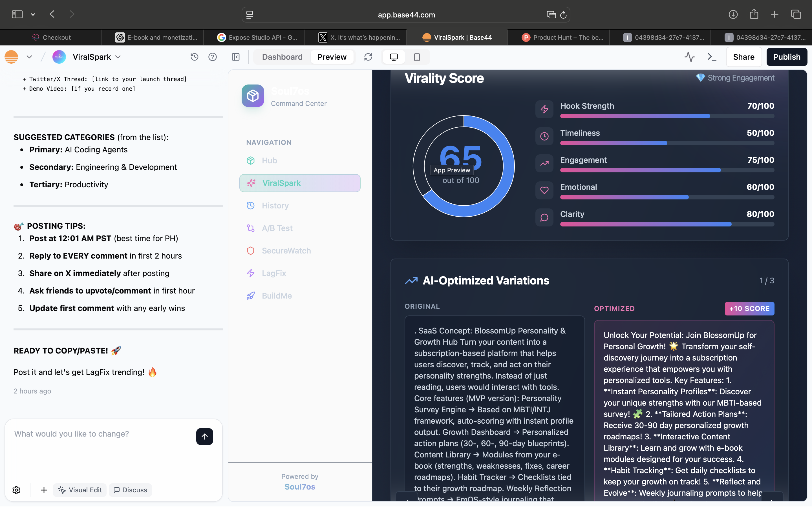Switch to the Dashboard tab
Viewport: 812px width, 507px height.
pyautogui.click(x=282, y=57)
